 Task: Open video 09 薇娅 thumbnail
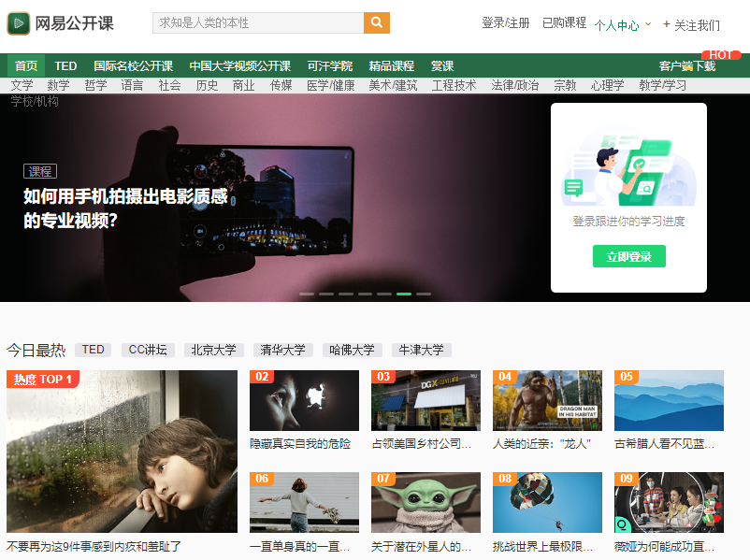pyautogui.click(x=669, y=503)
